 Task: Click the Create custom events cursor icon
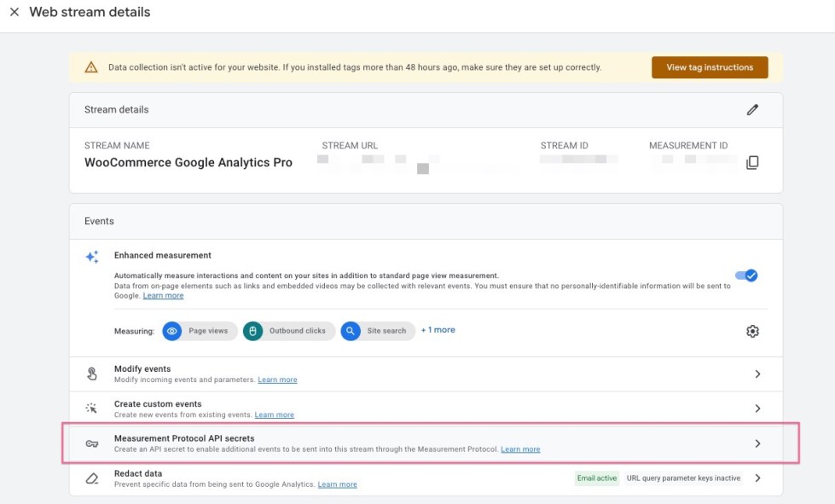(x=92, y=408)
